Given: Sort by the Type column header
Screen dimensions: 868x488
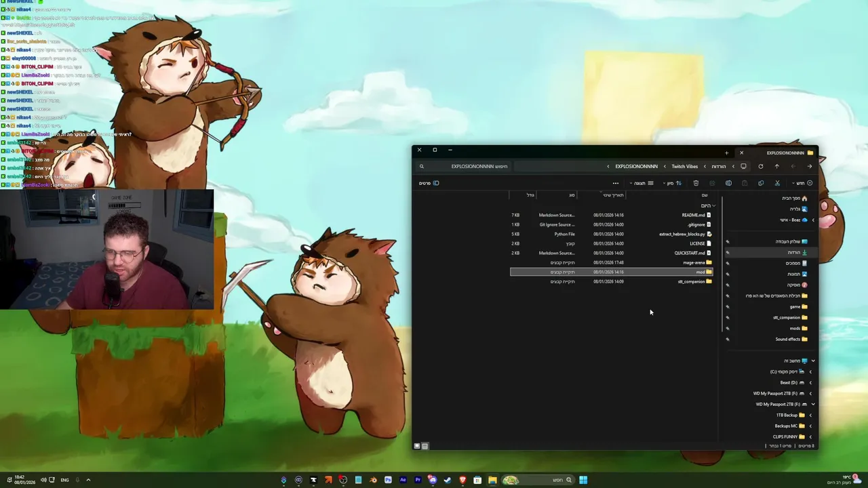Looking at the screenshot, I should coord(572,195).
